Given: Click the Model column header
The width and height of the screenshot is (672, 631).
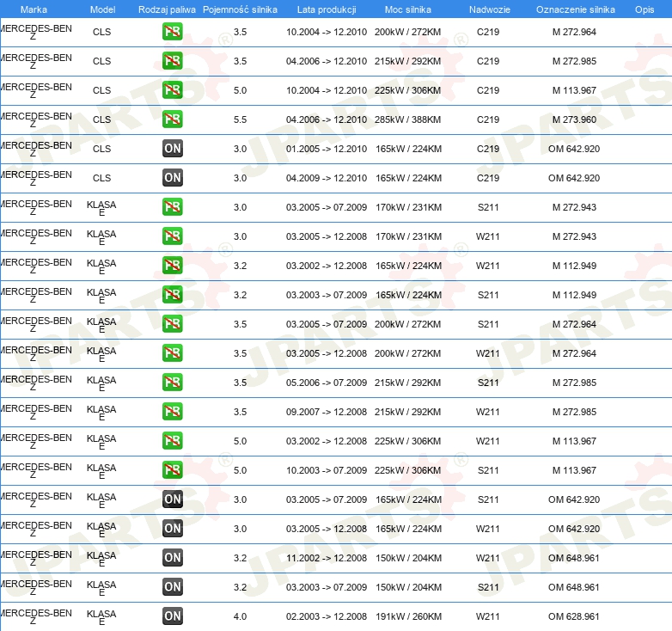Looking at the screenshot, I should pos(102,9).
